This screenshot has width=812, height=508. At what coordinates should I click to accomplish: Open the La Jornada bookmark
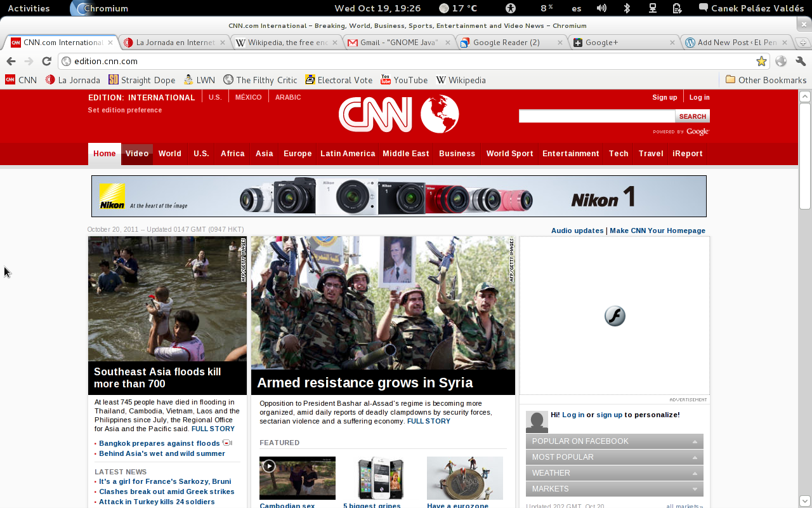tap(72, 80)
